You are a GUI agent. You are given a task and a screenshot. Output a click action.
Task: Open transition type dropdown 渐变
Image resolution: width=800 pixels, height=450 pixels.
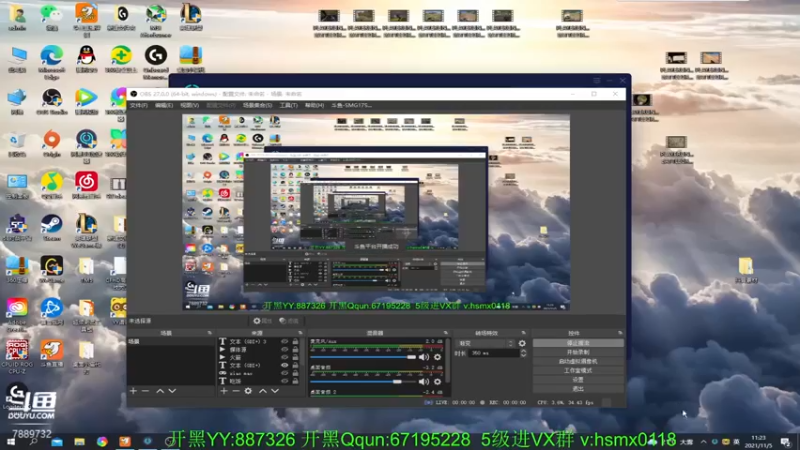click(x=485, y=343)
